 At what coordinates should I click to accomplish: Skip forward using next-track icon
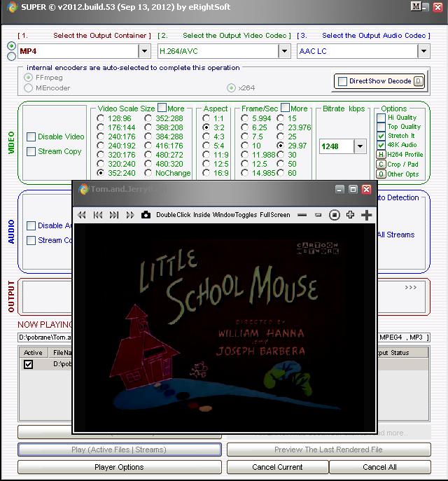point(114,215)
